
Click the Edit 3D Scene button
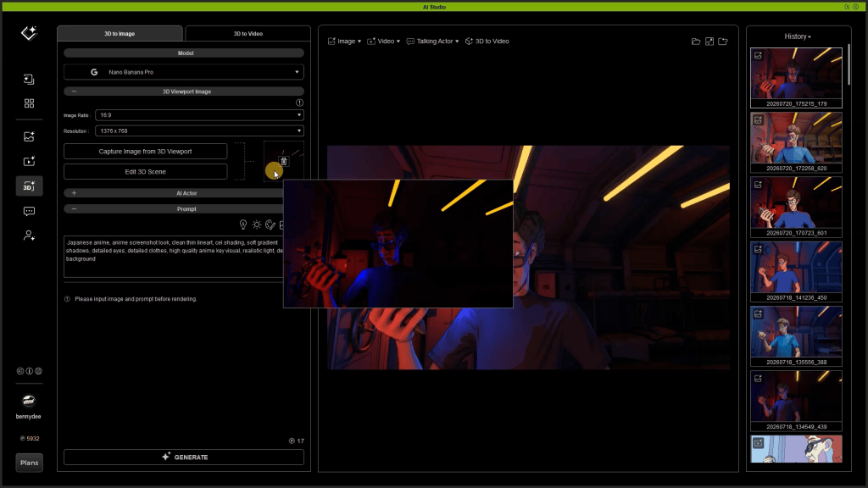pyautogui.click(x=145, y=171)
